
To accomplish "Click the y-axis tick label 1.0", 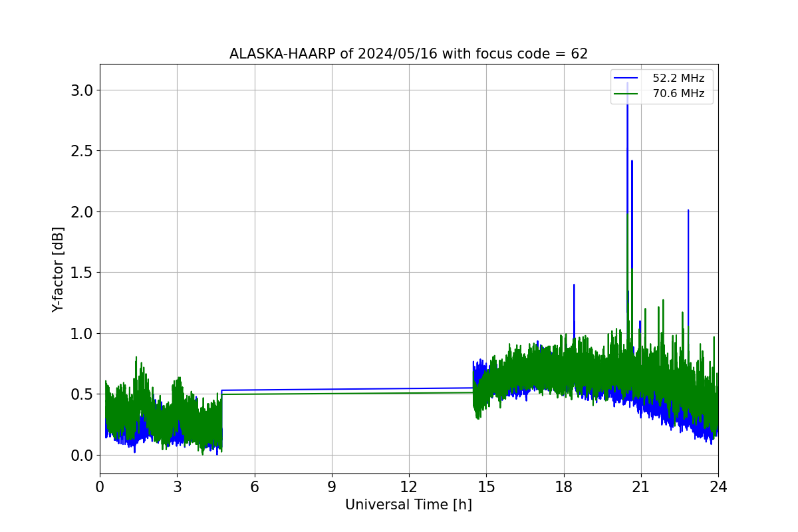I will [x=82, y=334].
